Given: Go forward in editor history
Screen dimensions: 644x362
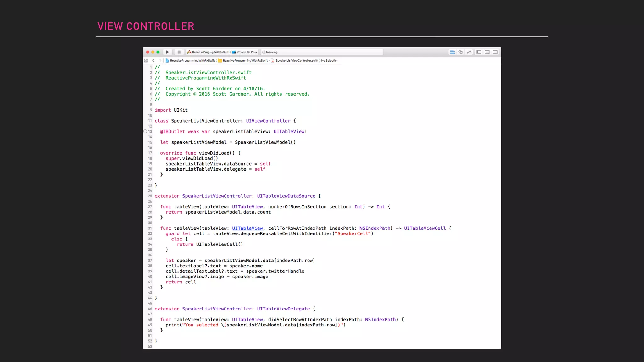Looking at the screenshot, I should point(160,61).
